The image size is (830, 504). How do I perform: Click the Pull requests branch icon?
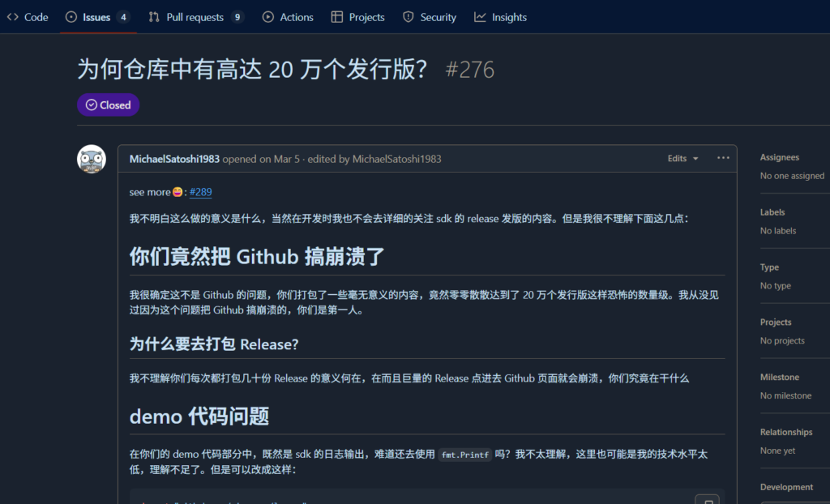[154, 17]
